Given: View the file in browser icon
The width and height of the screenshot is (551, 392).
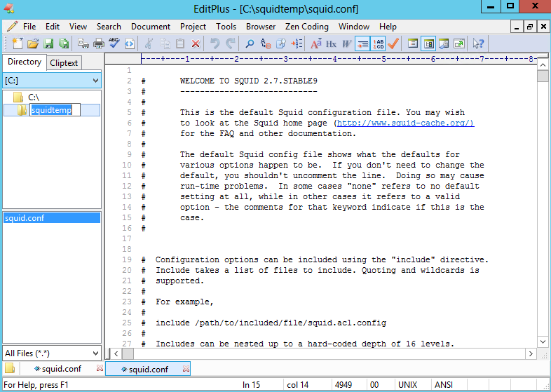Looking at the screenshot, I should pos(130,43).
